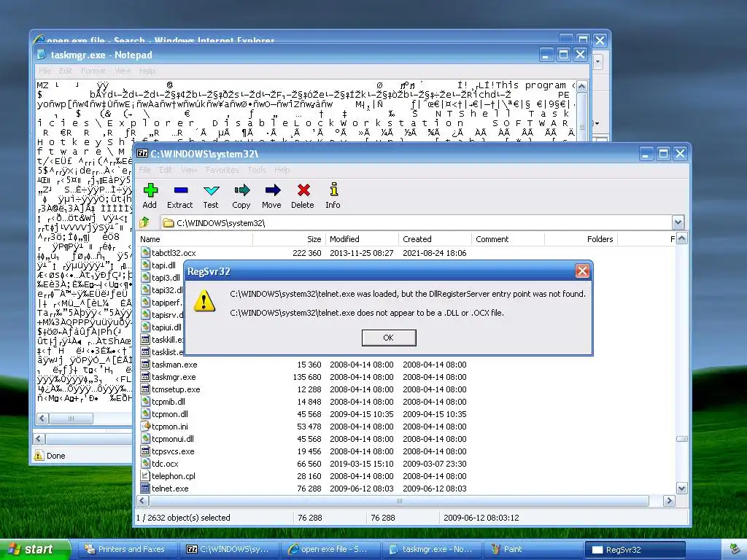The image size is (747, 560).
Task: Click the Copy toolbar icon
Action: (x=241, y=190)
